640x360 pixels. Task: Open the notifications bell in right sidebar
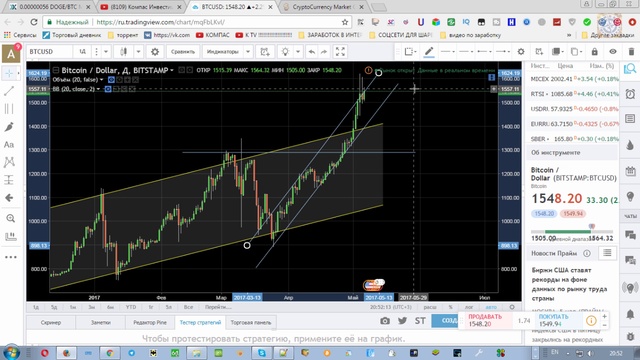pyautogui.click(x=630, y=314)
